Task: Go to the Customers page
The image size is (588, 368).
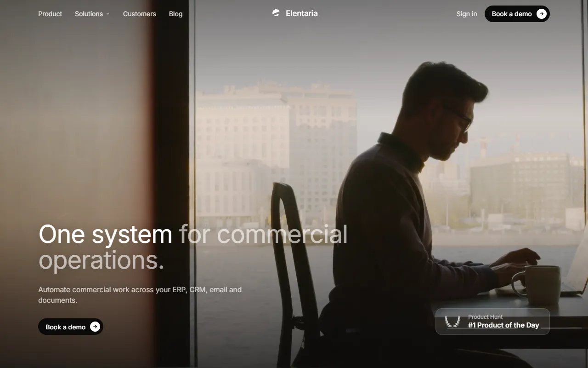Action: (x=140, y=14)
